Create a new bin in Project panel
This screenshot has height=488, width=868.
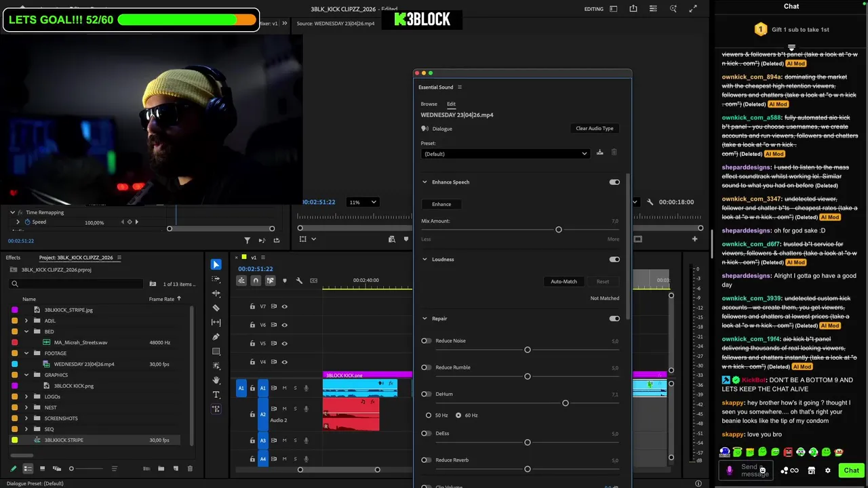pyautogui.click(x=161, y=468)
